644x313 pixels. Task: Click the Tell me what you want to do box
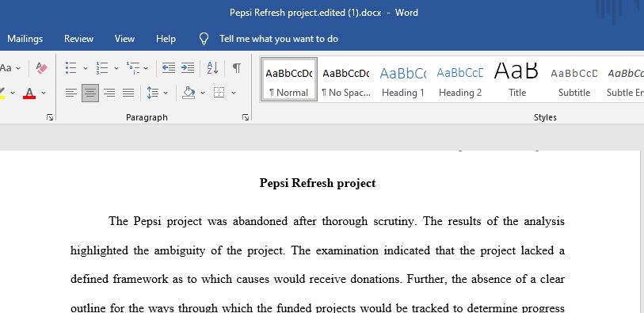tap(279, 39)
